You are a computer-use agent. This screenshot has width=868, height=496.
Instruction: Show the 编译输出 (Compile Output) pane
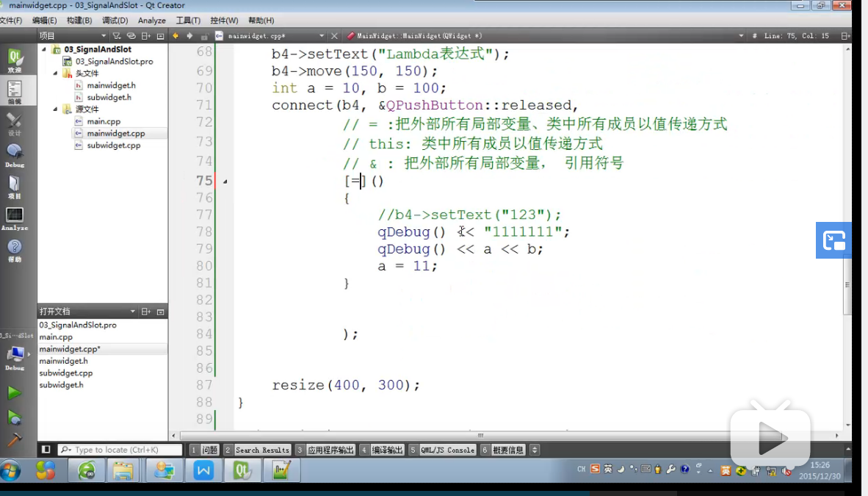[381, 450]
